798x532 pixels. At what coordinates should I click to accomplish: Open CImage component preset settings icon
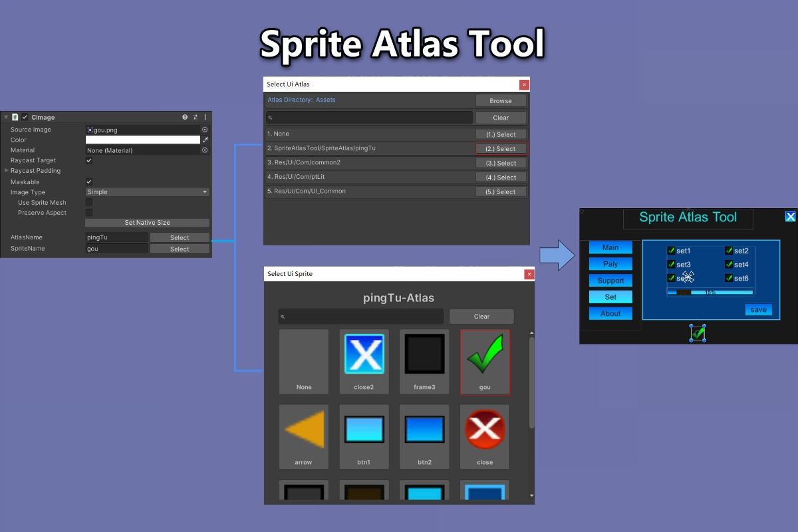[x=196, y=117]
